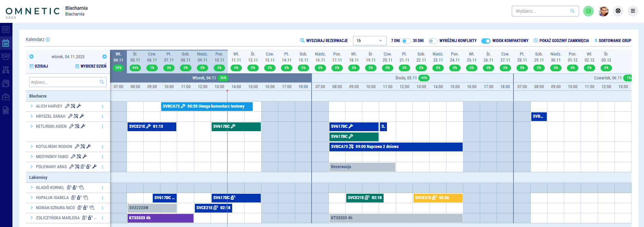Go to previous day with left arrow
Image resolution: width=644 pixels, height=227 pixels.
(x=32, y=56)
